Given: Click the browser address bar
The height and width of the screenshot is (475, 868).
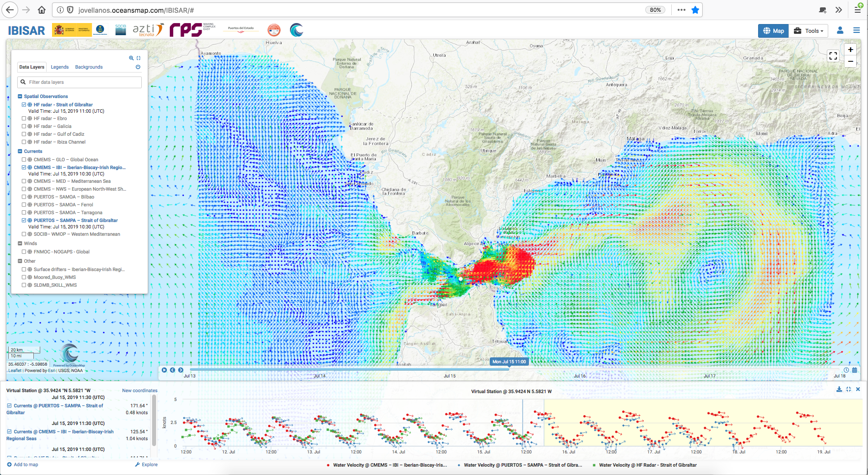Looking at the screenshot, I should 358,10.
